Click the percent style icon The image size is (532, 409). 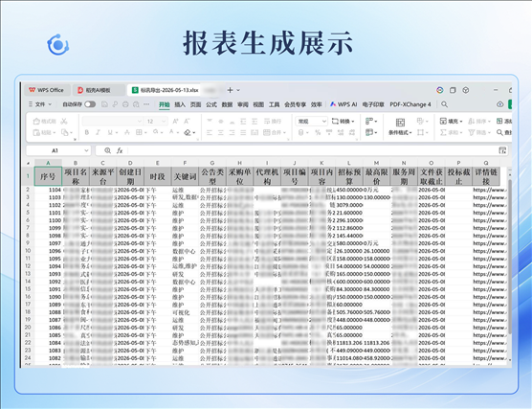pyautogui.click(x=318, y=132)
